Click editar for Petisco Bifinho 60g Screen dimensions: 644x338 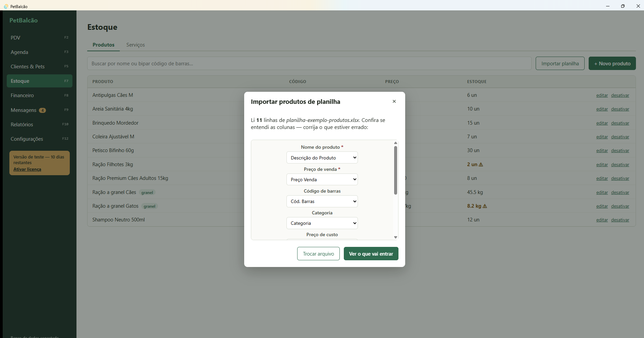pos(602,151)
